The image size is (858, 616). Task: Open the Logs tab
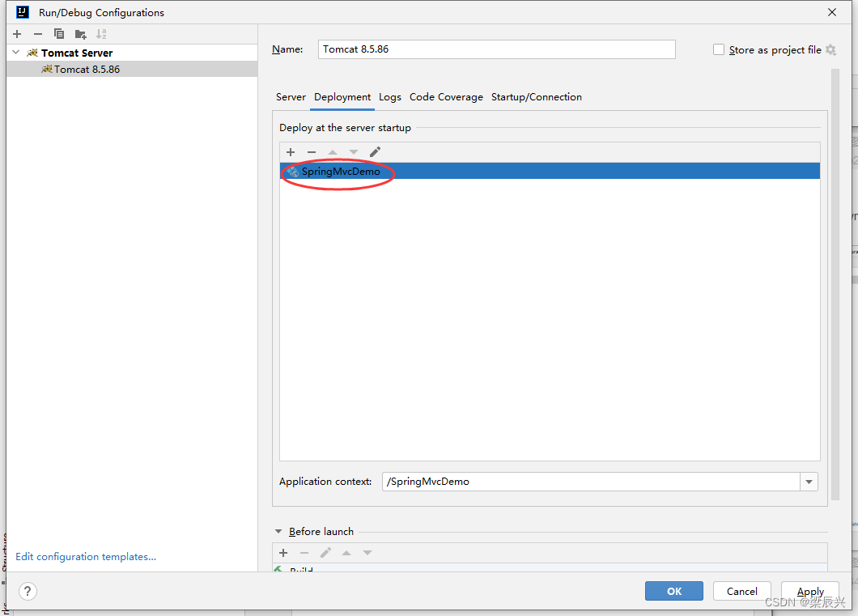[x=389, y=97]
